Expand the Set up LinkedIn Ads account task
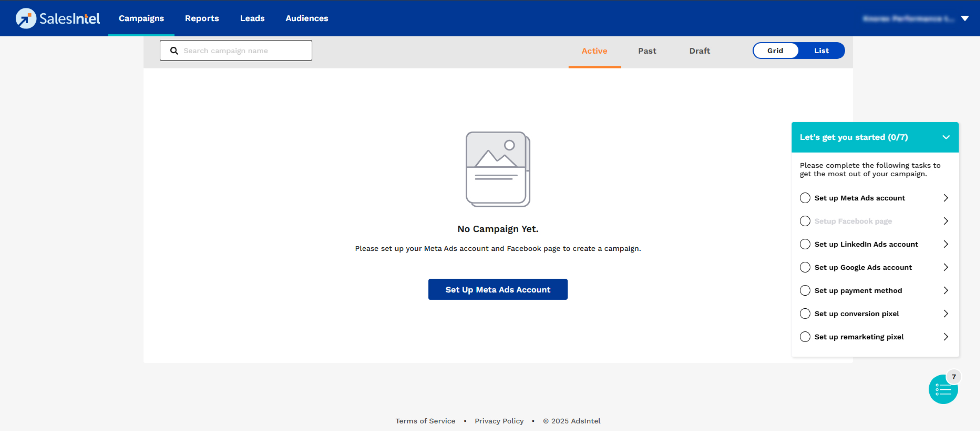Image resolution: width=980 pixels, height=431 pixels. pos(946,244)
